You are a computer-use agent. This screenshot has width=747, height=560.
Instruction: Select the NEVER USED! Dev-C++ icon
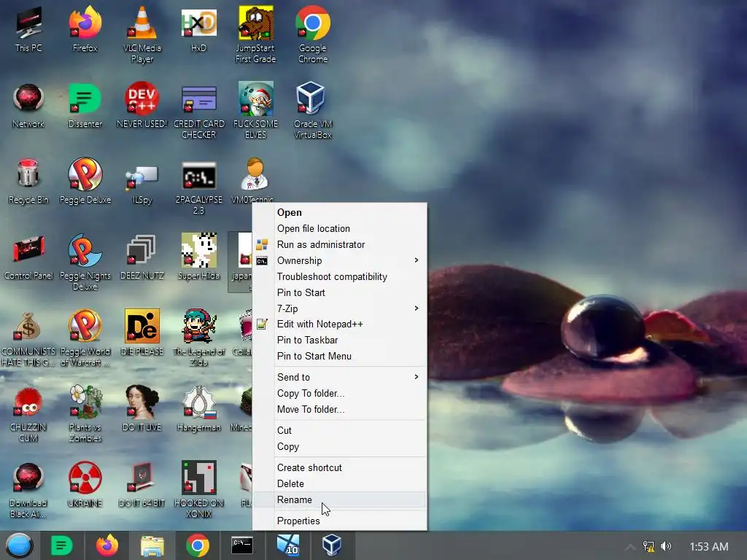pos(142,106)
